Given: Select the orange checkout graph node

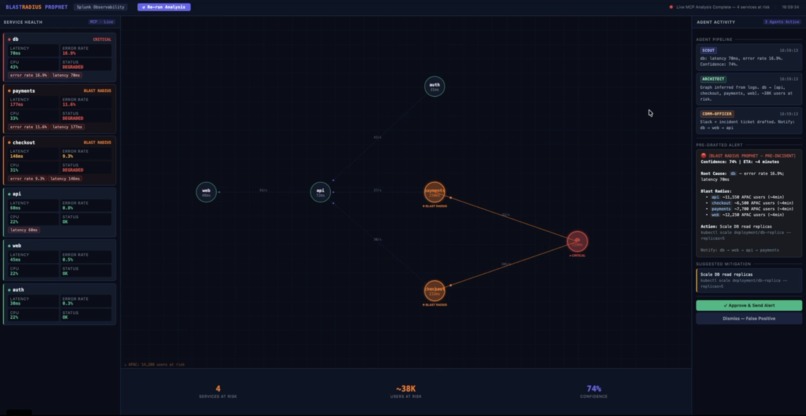Looking at the screenshot, I should (434, 291).
